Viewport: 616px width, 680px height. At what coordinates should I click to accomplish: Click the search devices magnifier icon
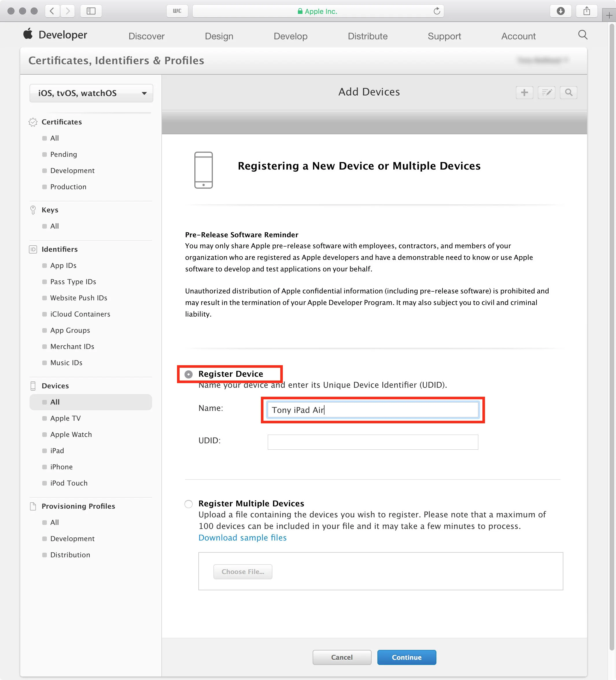[x=568, y=92]
